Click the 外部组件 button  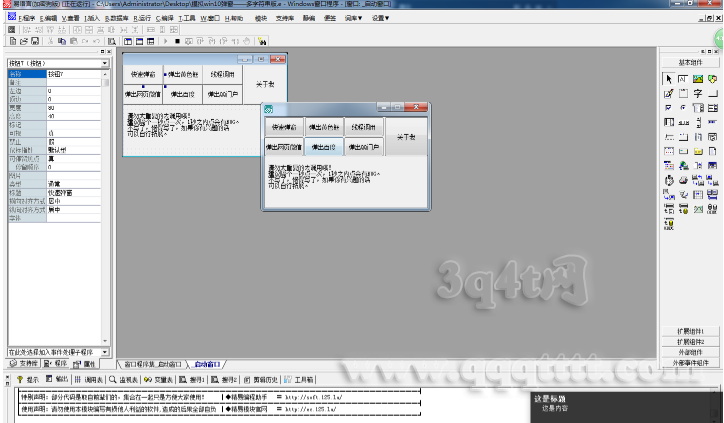tap(690, 352)
